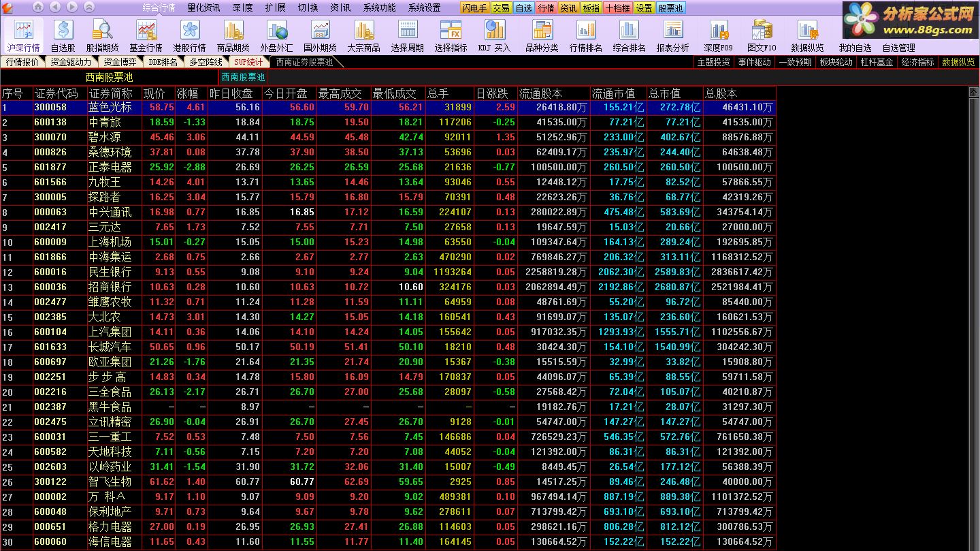Click the 板指 quick button
The width and height of the screenshot is (980, 551).
click(x=591, y=8)
